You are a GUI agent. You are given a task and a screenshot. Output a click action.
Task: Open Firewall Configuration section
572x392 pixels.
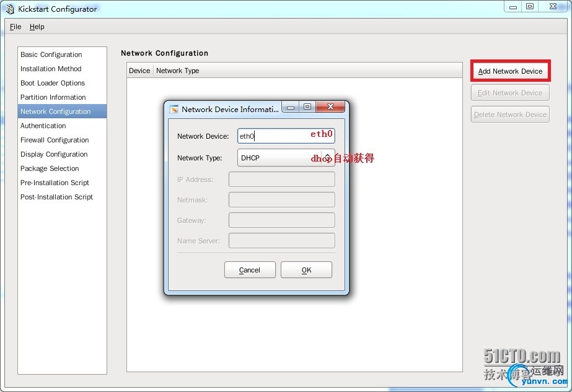click(62, 140)
